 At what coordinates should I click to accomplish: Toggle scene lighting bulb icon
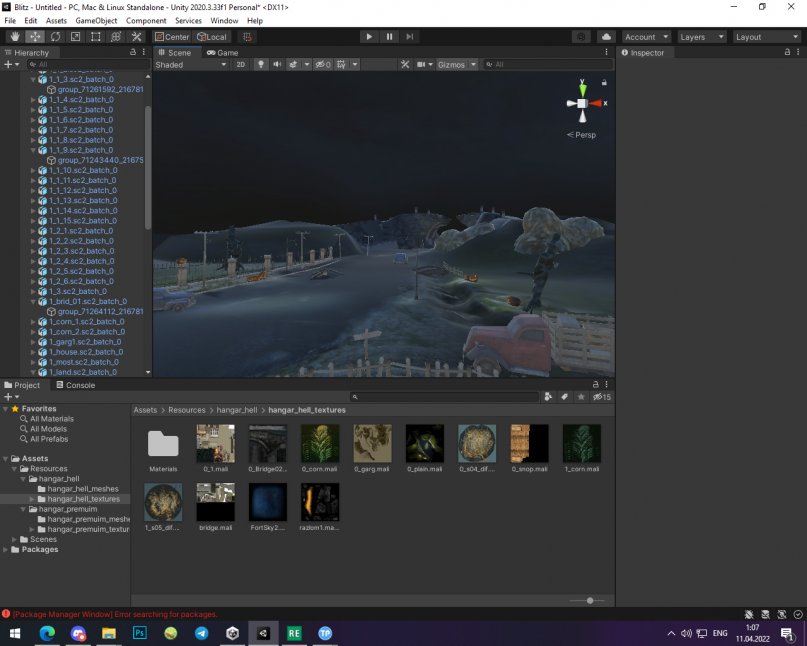(261, 64)
